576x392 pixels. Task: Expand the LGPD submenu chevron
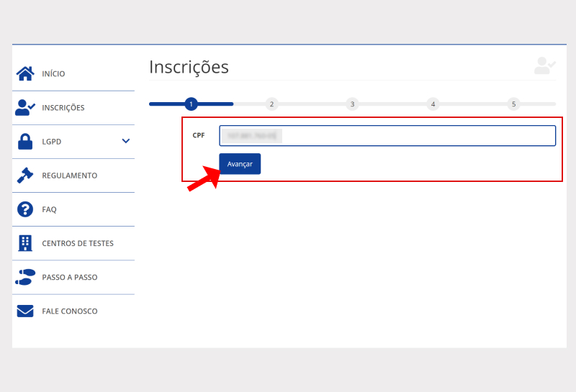125,141
